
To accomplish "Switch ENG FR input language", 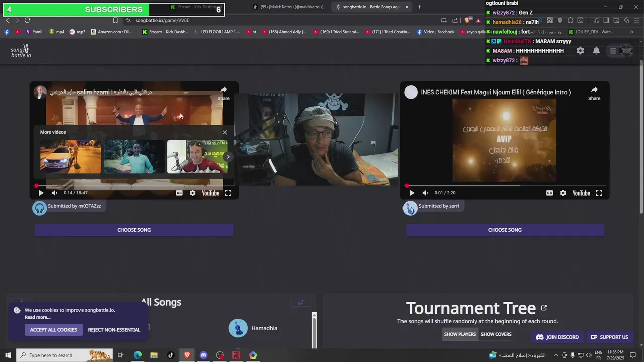I will pyautogui.click(x=599, y=355).
